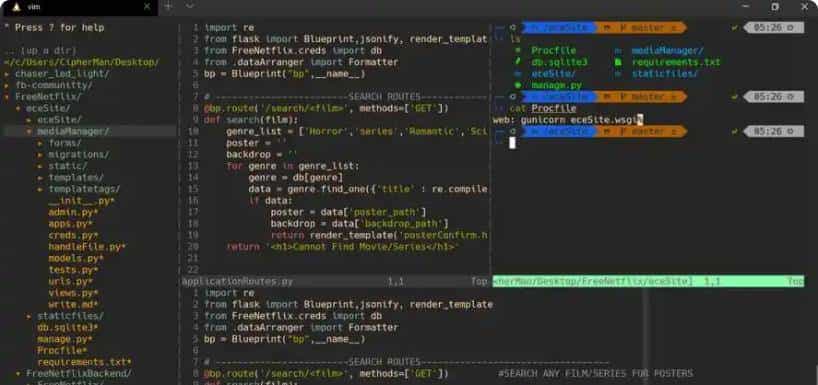Click '#SEARCH ANY FILM/SERIES FOR POSTERS' comment
The image size is (818, 385).
click(596, 374)
